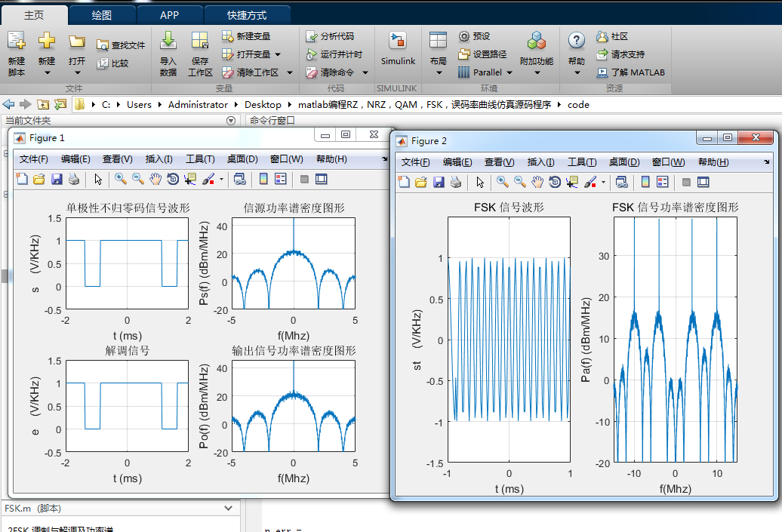Open the Layout (布局) menu icon
782x532 pixels.
click(438, 41)
